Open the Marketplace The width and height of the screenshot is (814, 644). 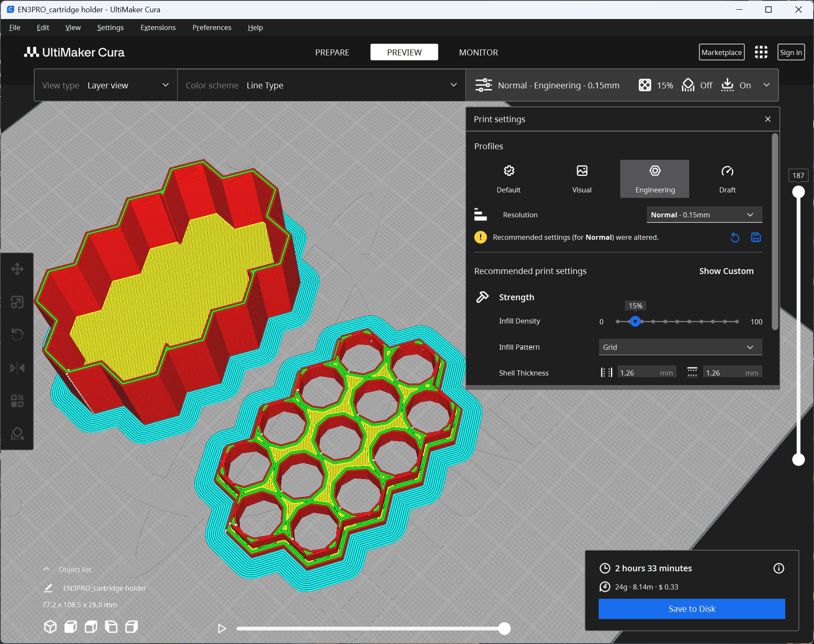pos(721,52)
